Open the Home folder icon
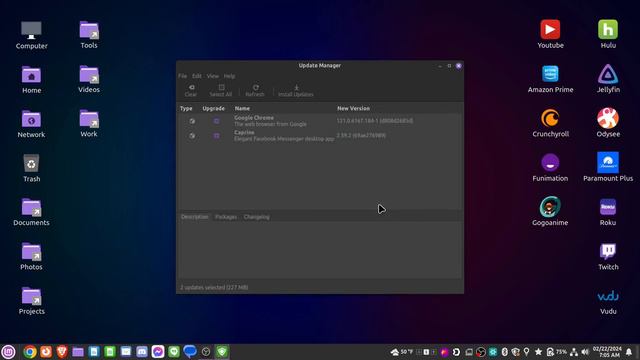The height and width of the screenshot is (360, 640). 31,80
